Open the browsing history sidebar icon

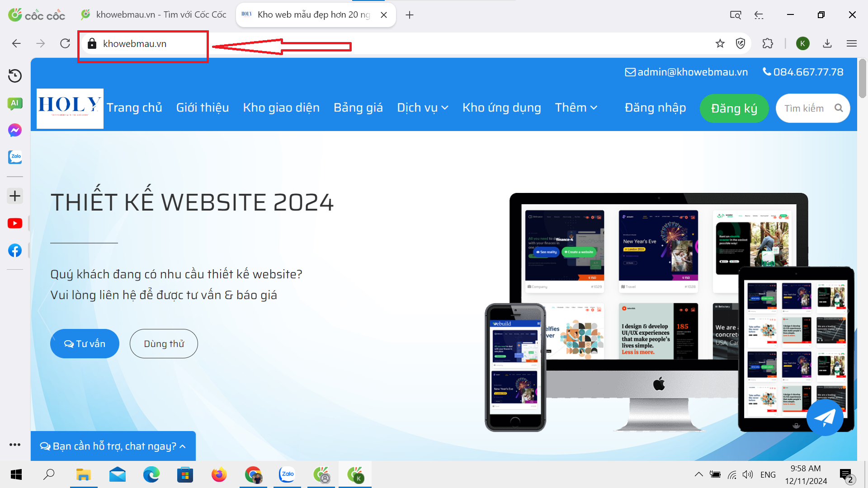(x=15, y=75)
